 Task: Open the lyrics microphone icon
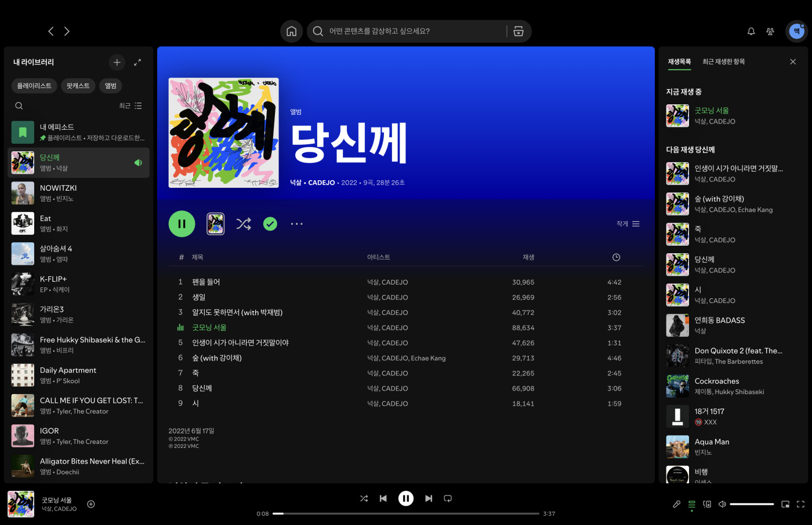(x=676, y=504)
